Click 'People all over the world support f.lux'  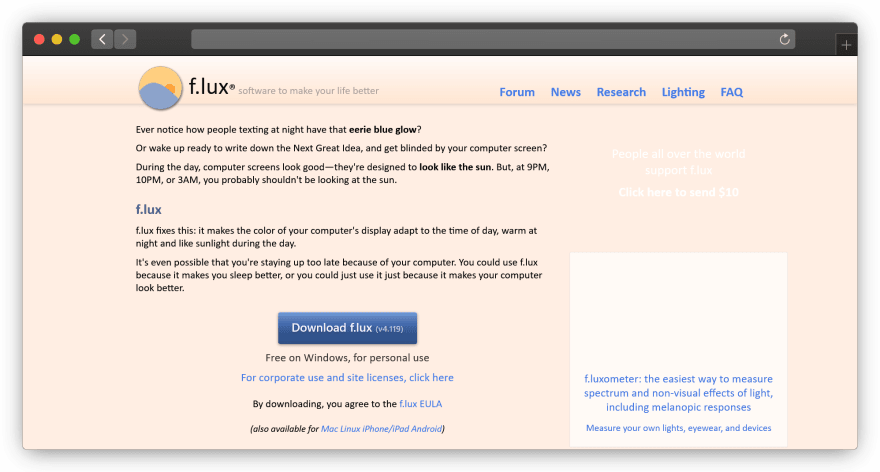679,162
